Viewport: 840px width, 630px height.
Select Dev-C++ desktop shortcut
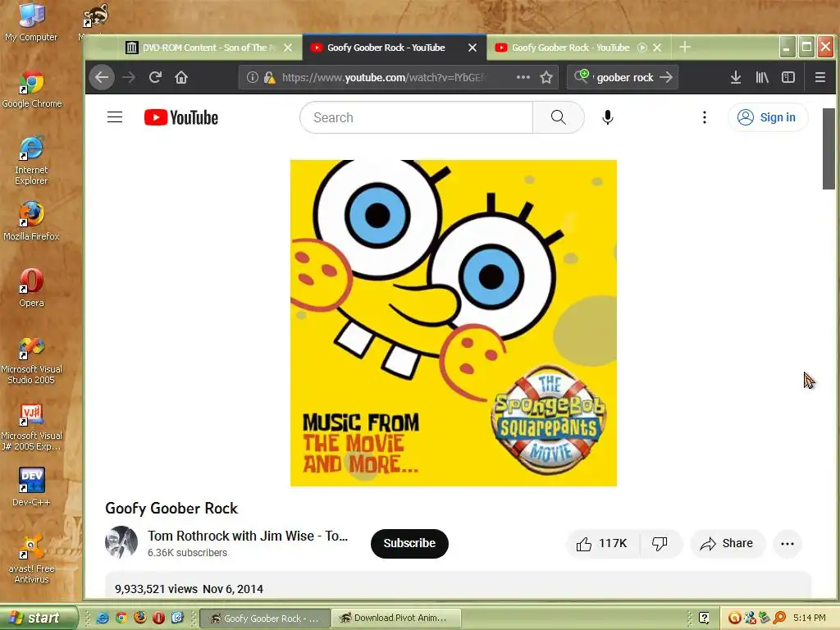[x=31, y=486]
